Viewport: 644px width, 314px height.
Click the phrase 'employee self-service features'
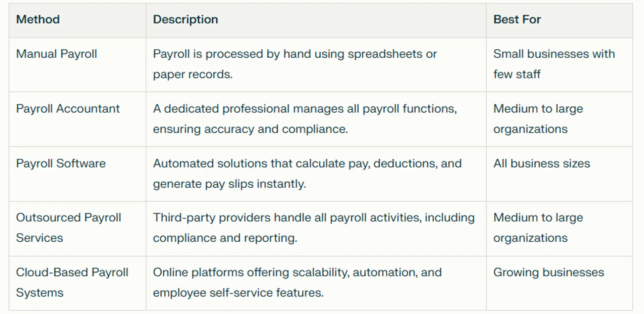click(238, 293)
